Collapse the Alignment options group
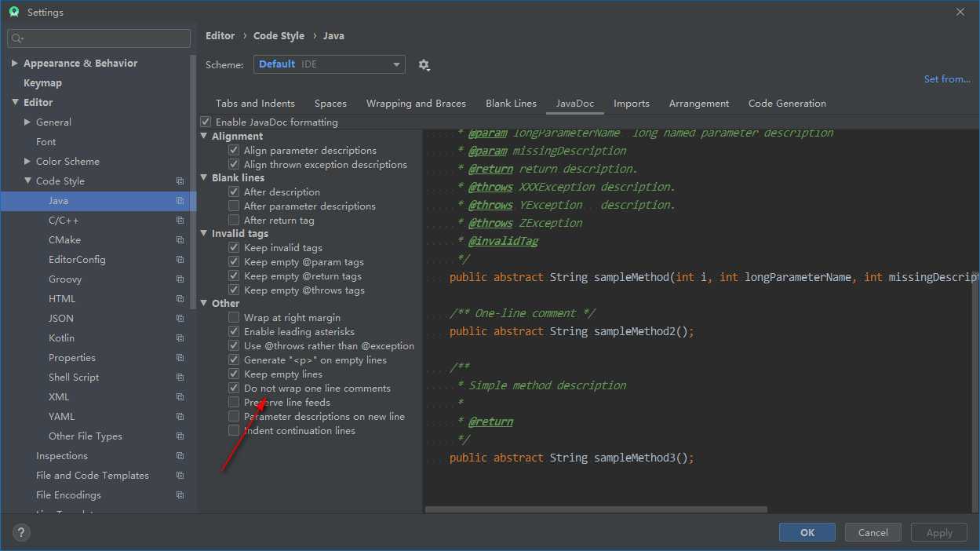 tap(205, 137)
